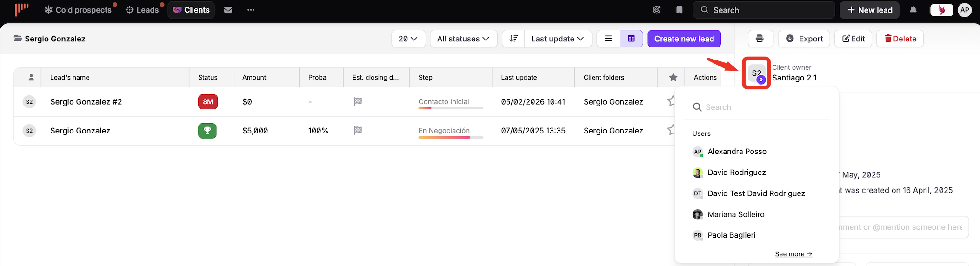Viewport: 980px width, 266px height.
Task: Click the red 8M status badge
Action: coord(208,101)
